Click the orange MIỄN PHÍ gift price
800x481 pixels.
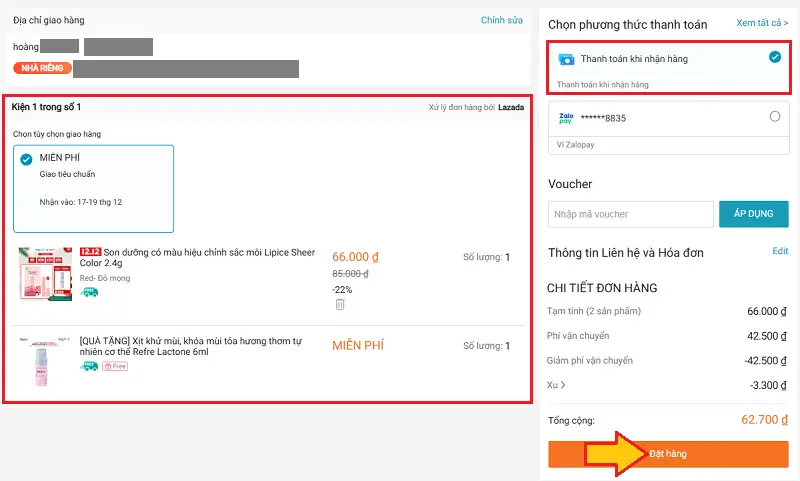(358, 345)
